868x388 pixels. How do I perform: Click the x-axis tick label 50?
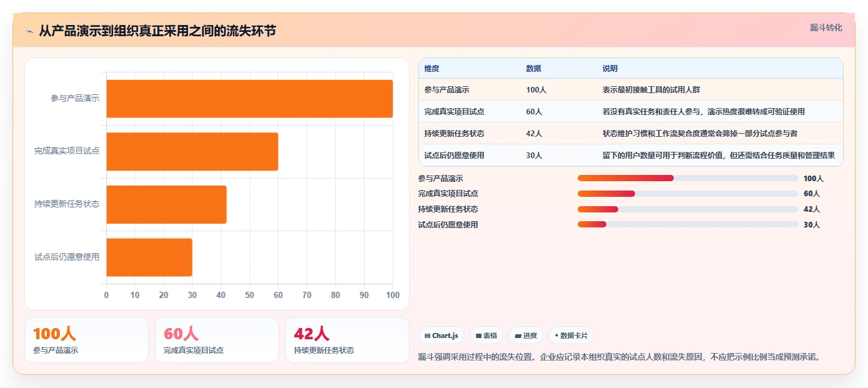click(x=250, y=295)
